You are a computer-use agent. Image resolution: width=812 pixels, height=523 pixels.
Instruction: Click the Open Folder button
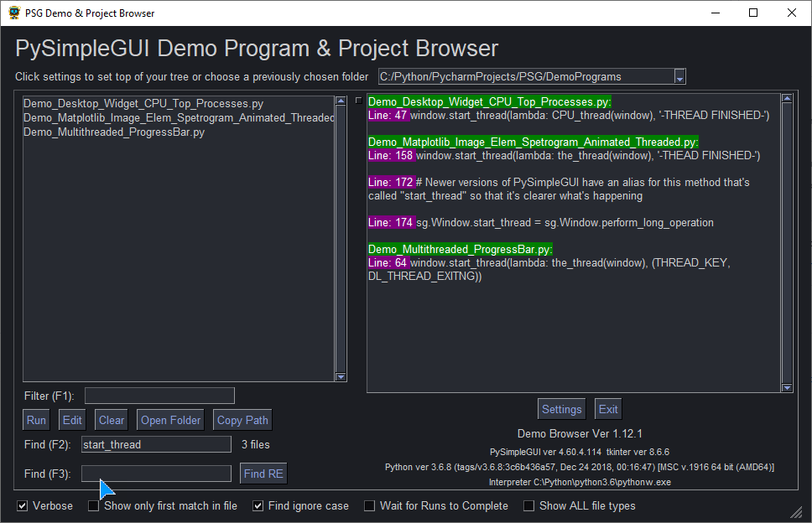(x=170, y=420)
